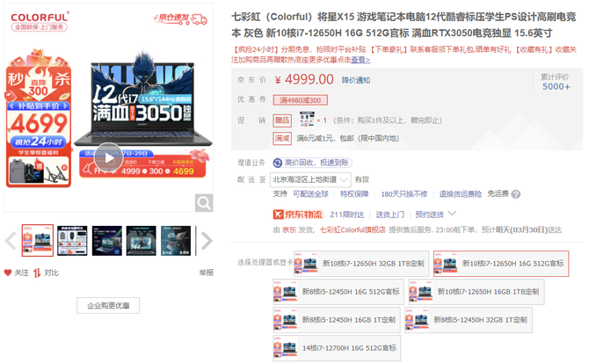
Task: Click the 特权保障 link
Action: (354, 193)
